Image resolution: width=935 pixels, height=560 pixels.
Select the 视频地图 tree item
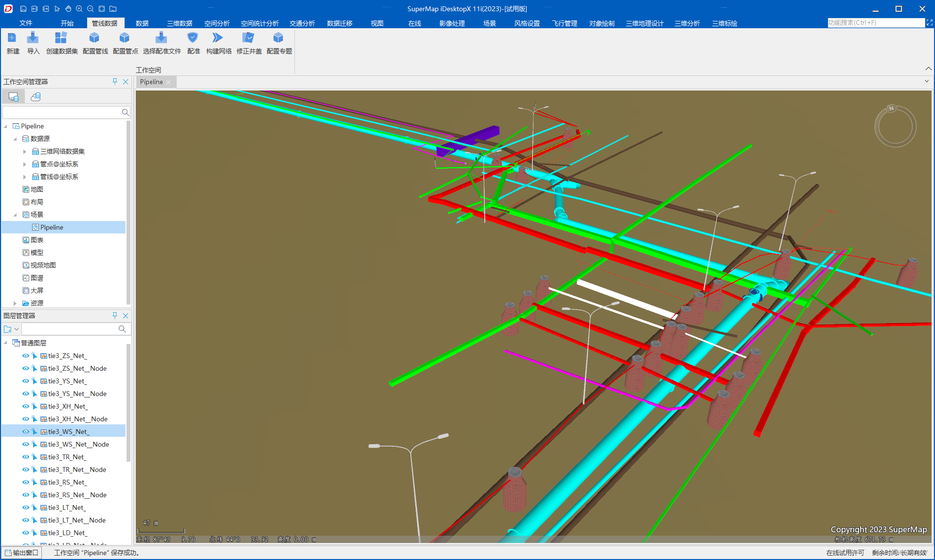pyautogui.click(x=43, y=265)
